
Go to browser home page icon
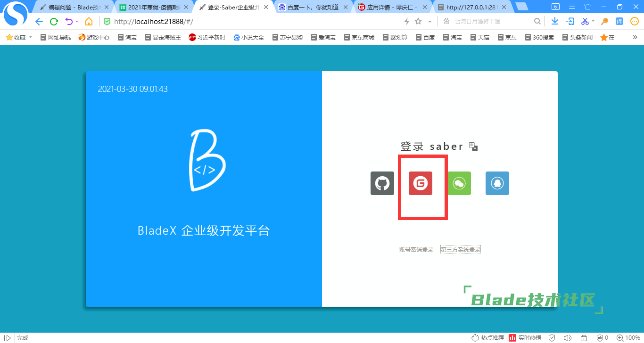89,22
